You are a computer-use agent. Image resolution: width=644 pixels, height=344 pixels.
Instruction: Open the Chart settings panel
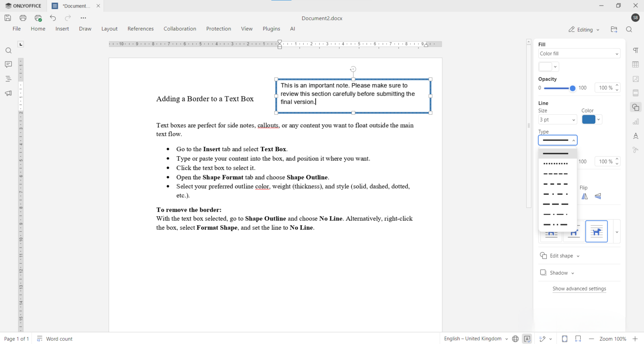point(636,122)
